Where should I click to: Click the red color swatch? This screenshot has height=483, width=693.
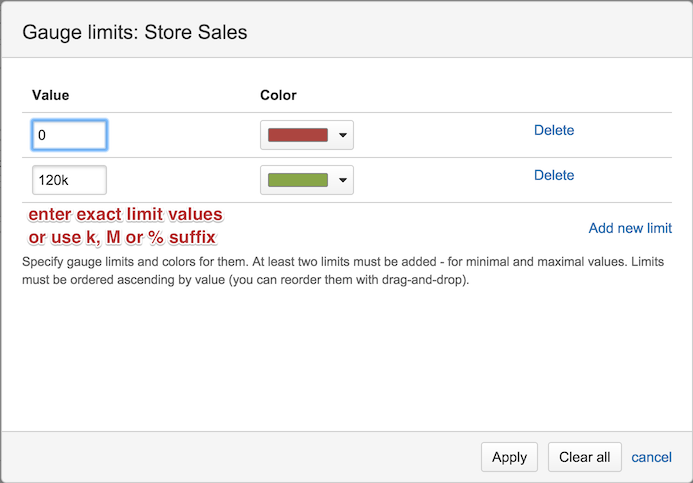(x=298, y=135)
